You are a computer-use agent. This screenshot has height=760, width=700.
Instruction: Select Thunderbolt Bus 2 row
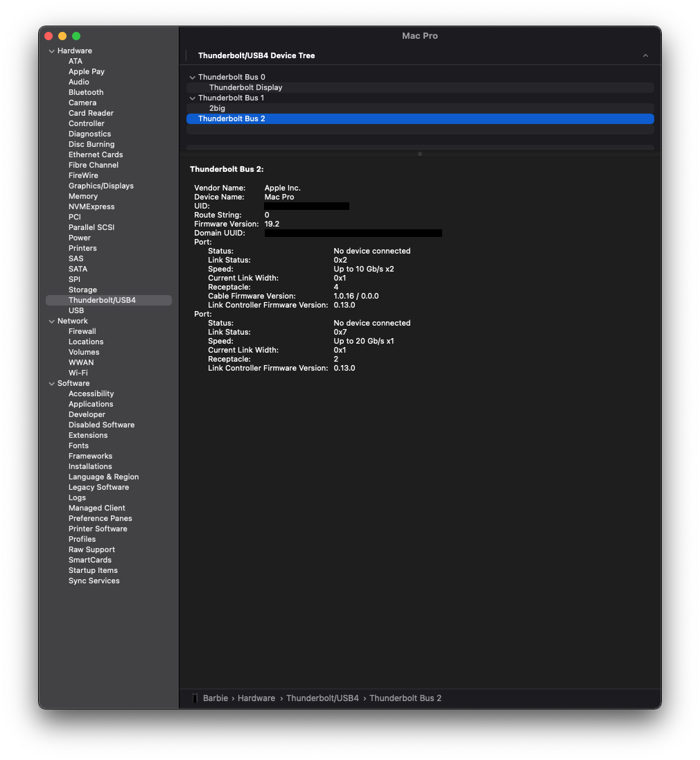point(420,118)
